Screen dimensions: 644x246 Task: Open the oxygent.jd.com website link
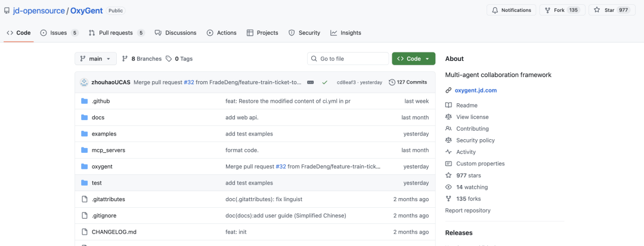click(476, 91)
